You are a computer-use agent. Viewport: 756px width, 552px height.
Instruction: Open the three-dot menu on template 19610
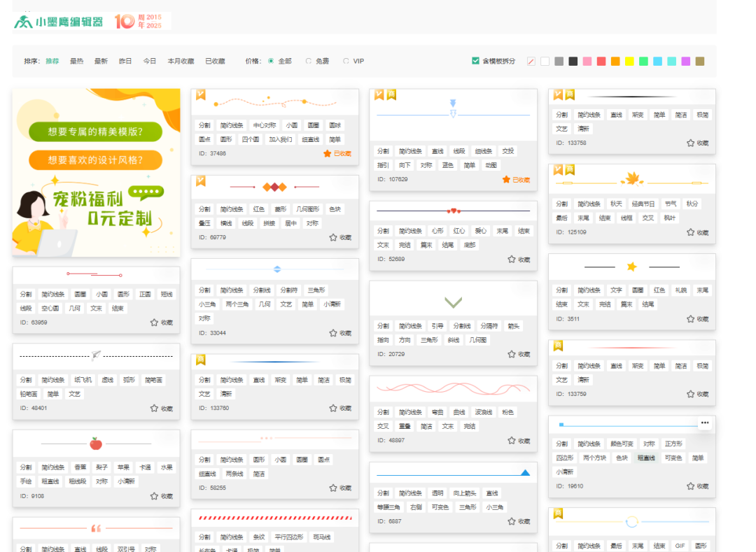coord(705,423)
